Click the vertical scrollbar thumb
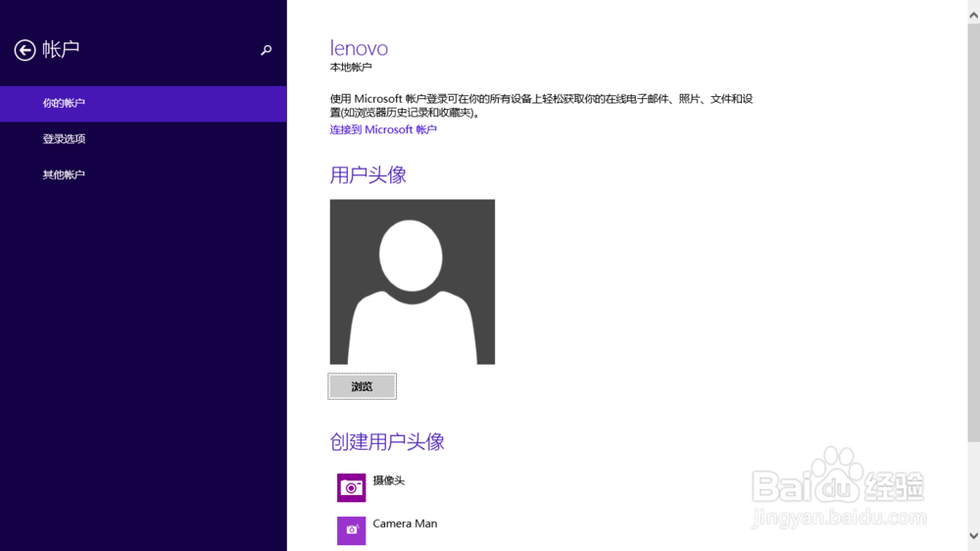 point(974,232)
